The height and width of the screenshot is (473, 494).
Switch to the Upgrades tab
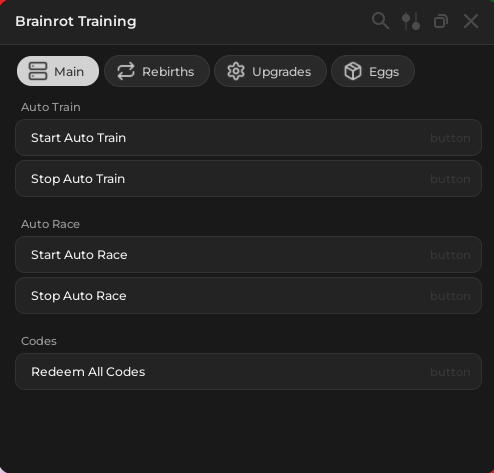[270, 71]
